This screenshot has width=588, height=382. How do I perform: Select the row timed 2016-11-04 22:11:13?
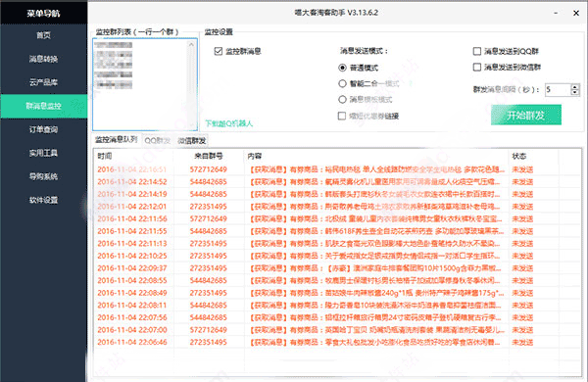pyautogui.click(x=337, y=244)
